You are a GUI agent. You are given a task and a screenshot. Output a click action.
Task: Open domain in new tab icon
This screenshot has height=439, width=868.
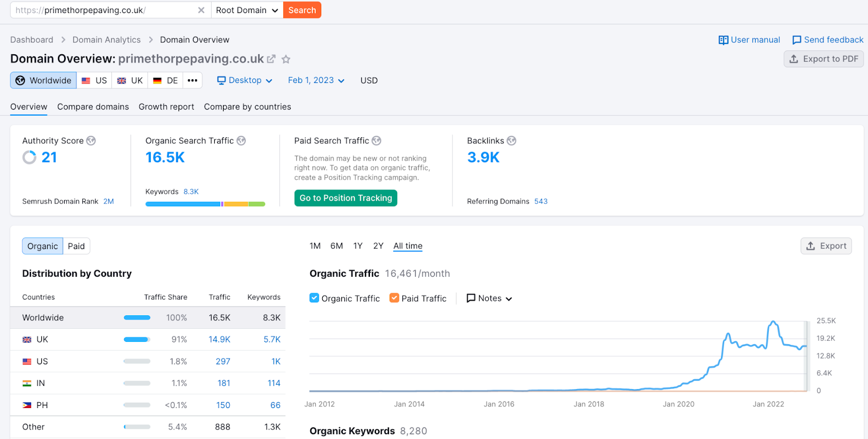coord(271,59)
